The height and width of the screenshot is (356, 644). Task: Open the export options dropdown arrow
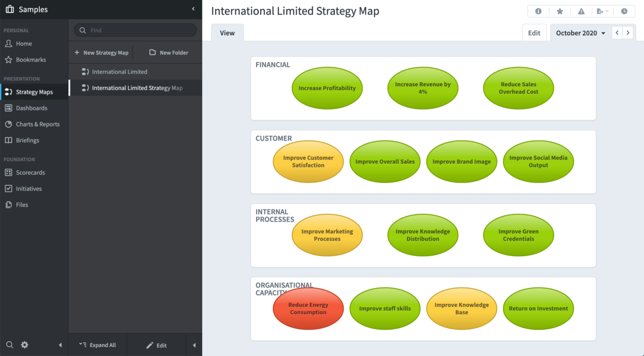coord(607,11)
